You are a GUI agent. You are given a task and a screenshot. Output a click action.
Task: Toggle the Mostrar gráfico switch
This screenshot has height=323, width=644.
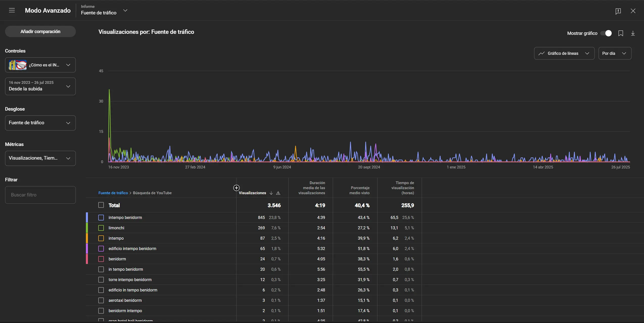(606, 33)
